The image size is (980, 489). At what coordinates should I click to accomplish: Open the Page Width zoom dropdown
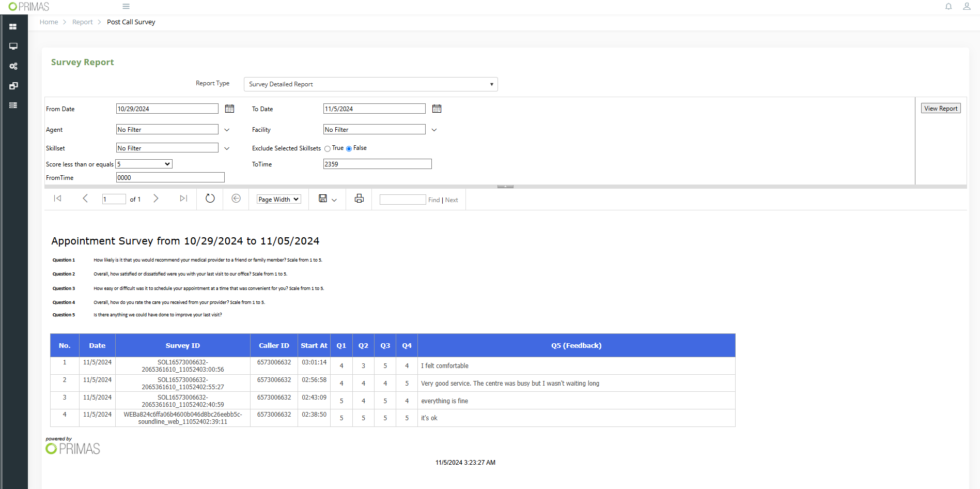[x=278, y=200]
